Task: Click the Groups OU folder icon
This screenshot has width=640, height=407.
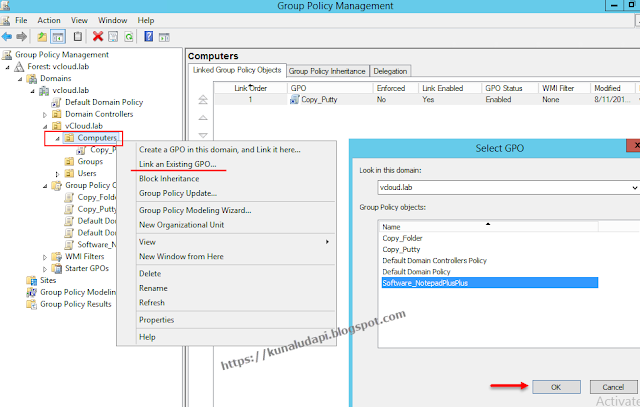Action: click(x=69, y=162)
